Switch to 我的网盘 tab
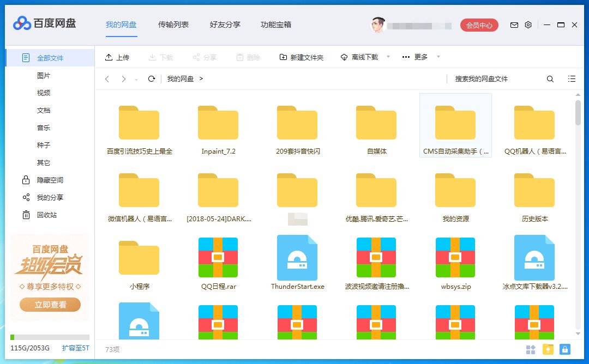 pos(121,25)
